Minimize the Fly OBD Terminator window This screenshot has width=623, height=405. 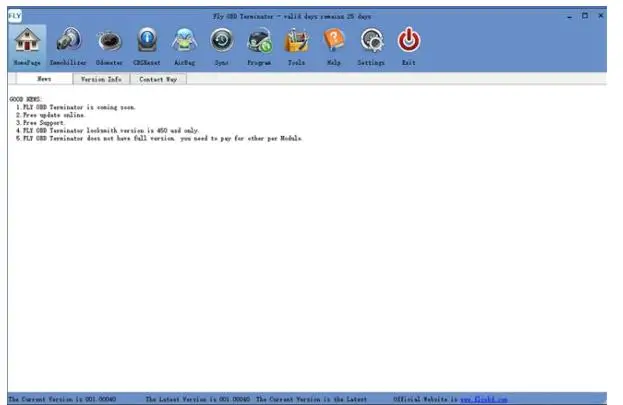point(569,16)
